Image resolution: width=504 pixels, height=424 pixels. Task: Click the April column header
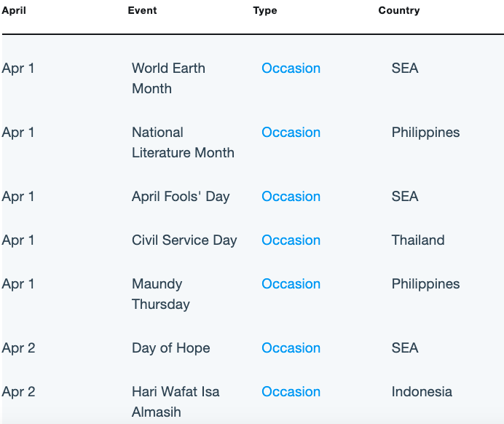tap(14, 10)
